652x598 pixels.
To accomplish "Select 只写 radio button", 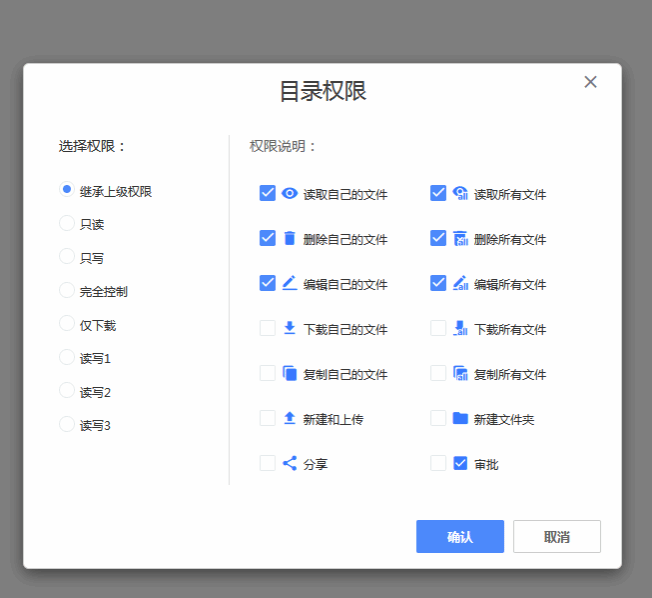I will point(67,256).
